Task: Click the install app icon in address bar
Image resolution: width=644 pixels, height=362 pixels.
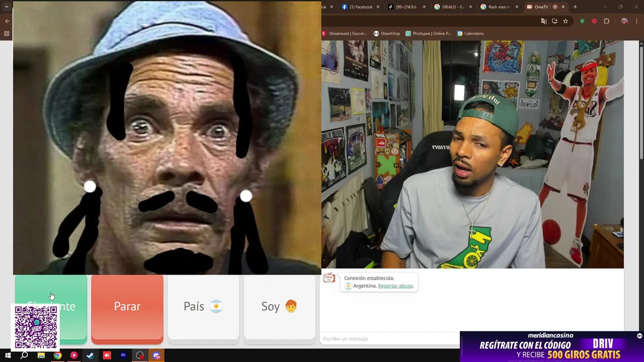Action: click(x=554, y=21)
